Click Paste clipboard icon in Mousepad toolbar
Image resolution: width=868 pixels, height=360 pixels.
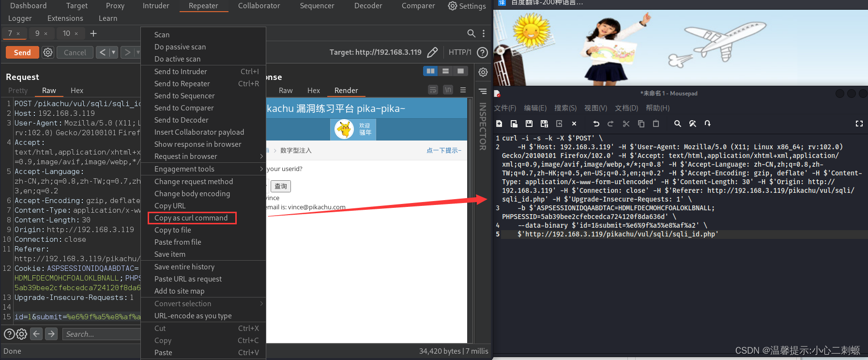point(656,124)
